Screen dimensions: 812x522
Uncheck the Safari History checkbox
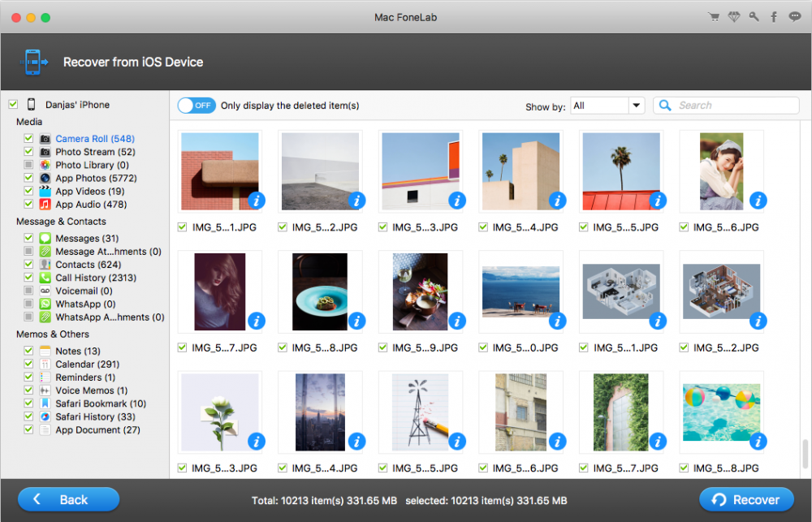point(29,416)
